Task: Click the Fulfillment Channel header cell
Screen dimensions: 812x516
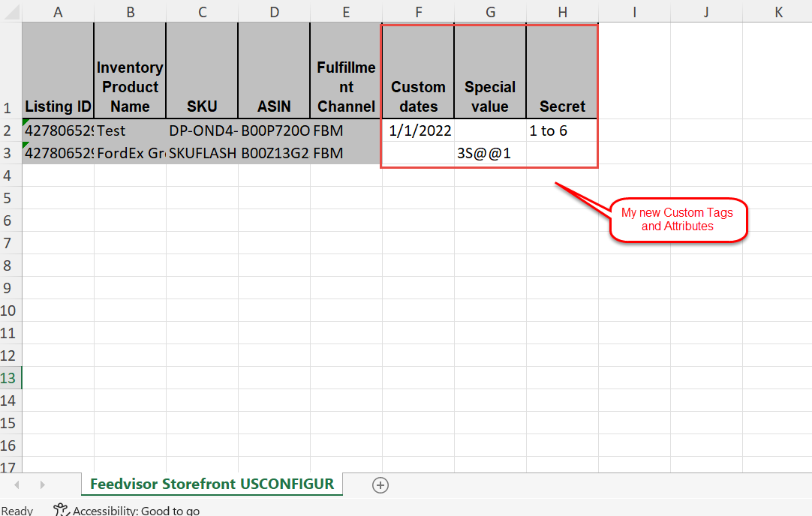Action: tap(346, 70)
